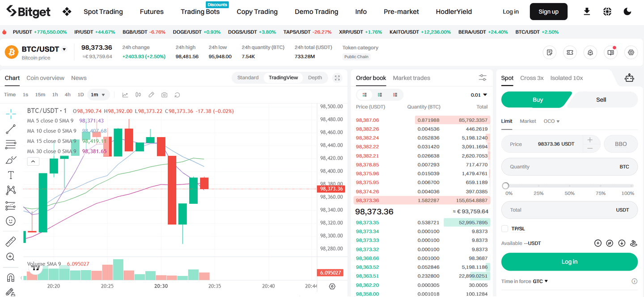Open the notifications bell icon

pos(590,52)
